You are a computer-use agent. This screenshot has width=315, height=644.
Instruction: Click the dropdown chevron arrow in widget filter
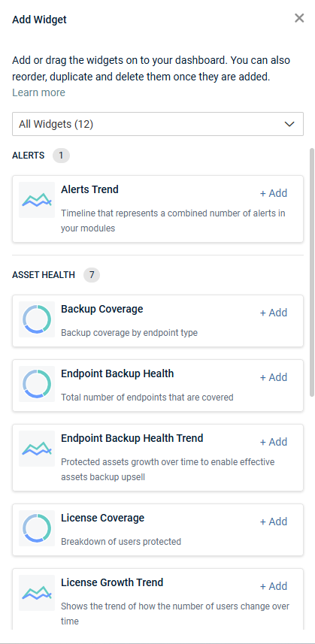tap(289, 124)
